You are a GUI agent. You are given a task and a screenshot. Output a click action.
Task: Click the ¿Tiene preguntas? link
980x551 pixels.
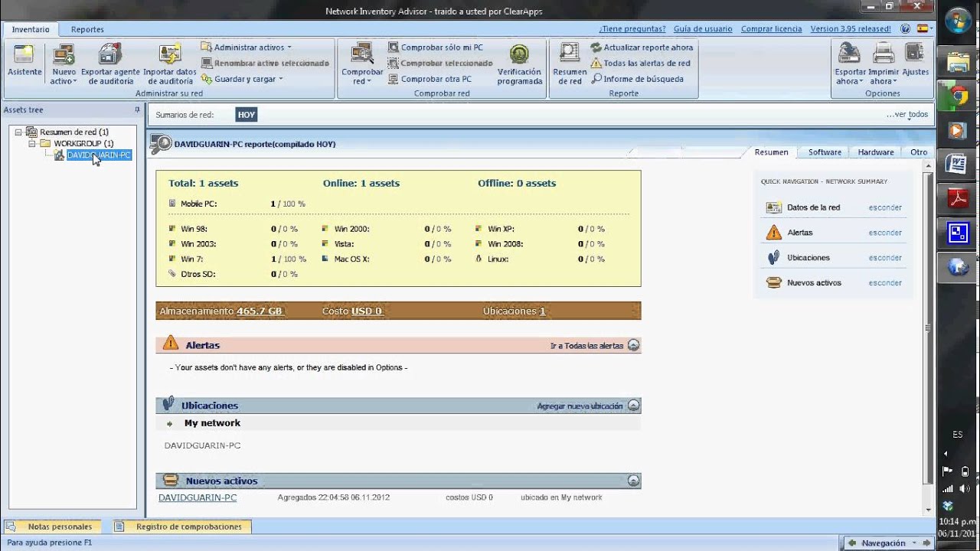632,29
